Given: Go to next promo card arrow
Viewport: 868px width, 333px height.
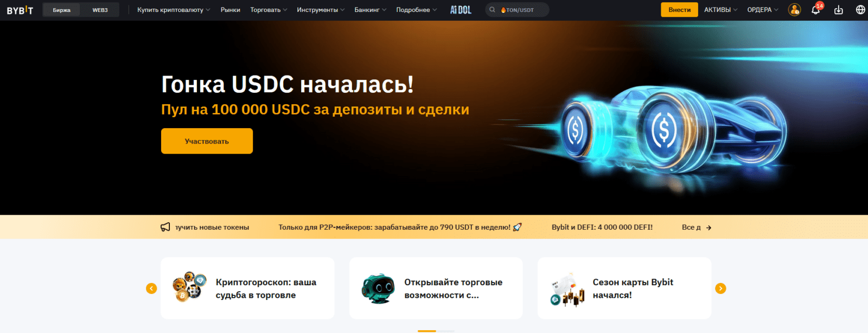Looking at the screenshot, I should coord(720,288).
